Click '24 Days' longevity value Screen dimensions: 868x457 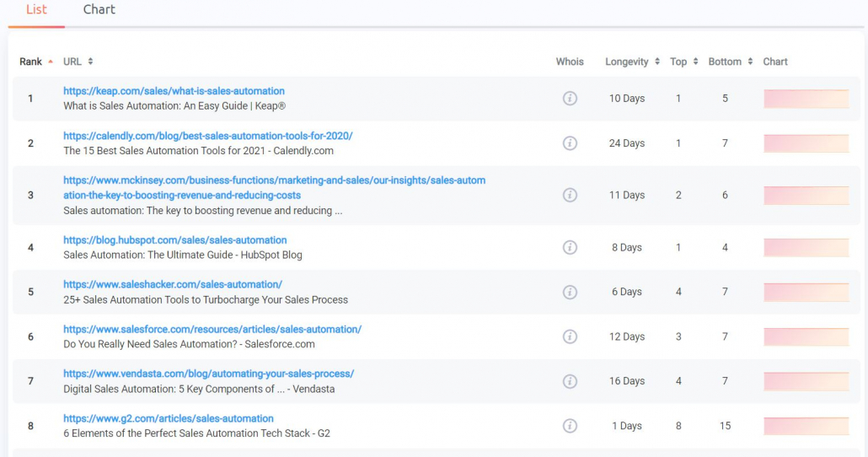627,143
